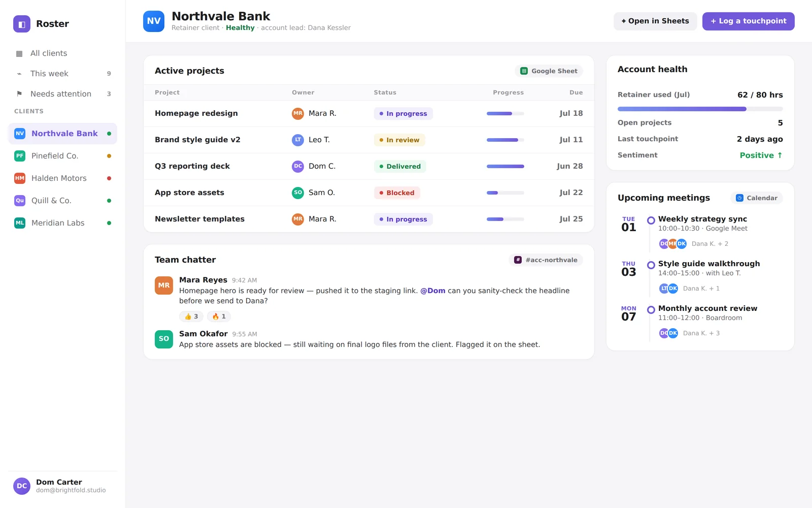Click Q3 reporting deck progress bar
Screen dimensions: 812x508
505,167
